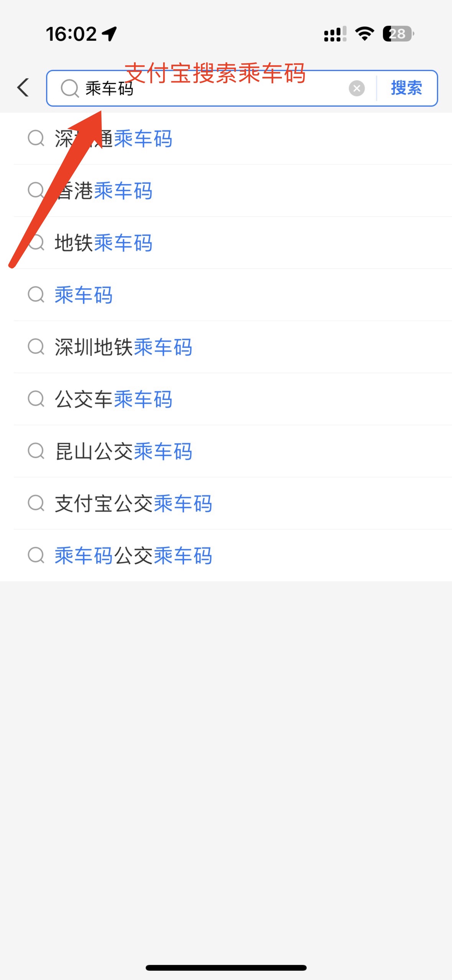
Task: Tap magnifier icon beside 深圳地铁乘车码
Action: (36, 347)
